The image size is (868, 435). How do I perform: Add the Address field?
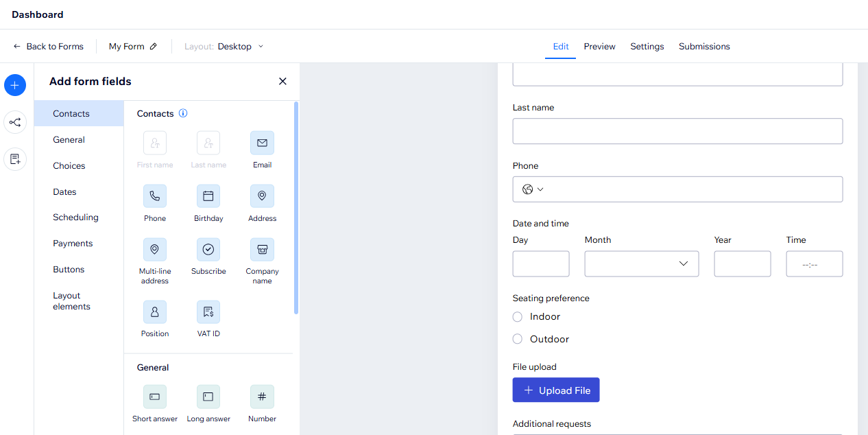tap(262, 196)
